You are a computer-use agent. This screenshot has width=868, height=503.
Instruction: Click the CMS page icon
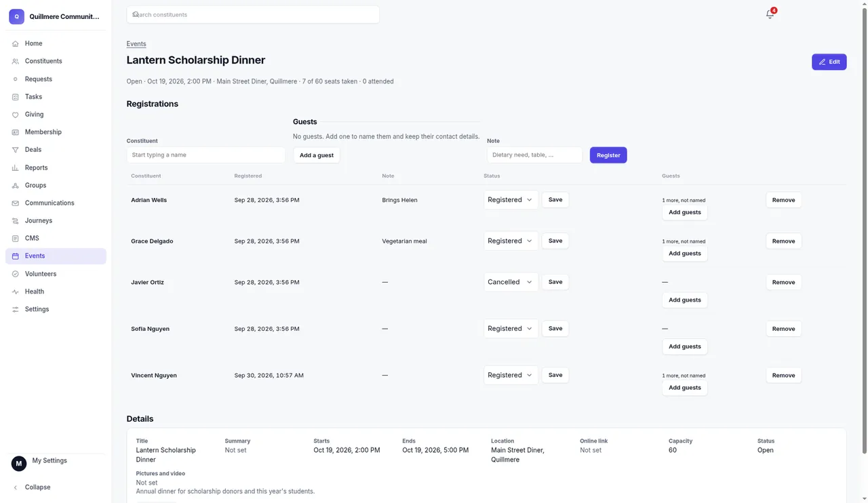(x=16, y=238)
